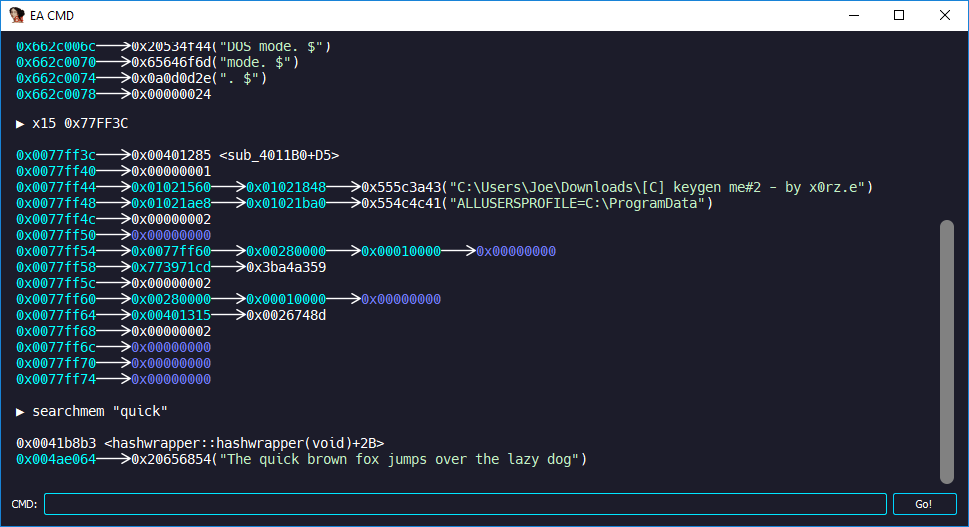
Task: Minimize the EA CMD window
Action: pyautogui.click(x=854, y=15)
